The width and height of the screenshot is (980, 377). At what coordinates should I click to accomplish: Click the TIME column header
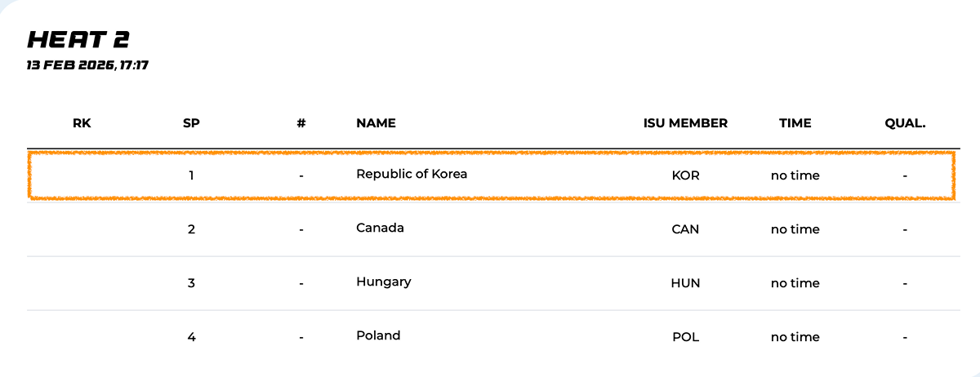click(x=795, y=123)
